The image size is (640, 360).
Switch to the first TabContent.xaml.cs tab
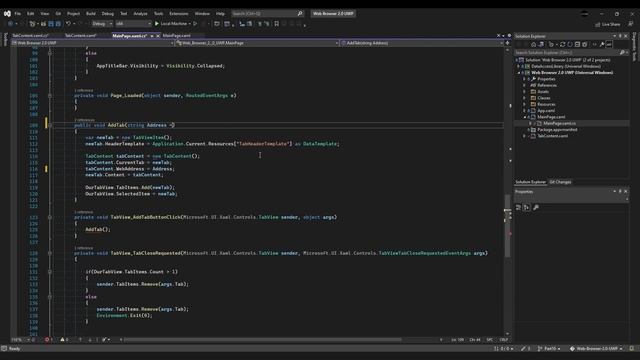click(30, 36)
